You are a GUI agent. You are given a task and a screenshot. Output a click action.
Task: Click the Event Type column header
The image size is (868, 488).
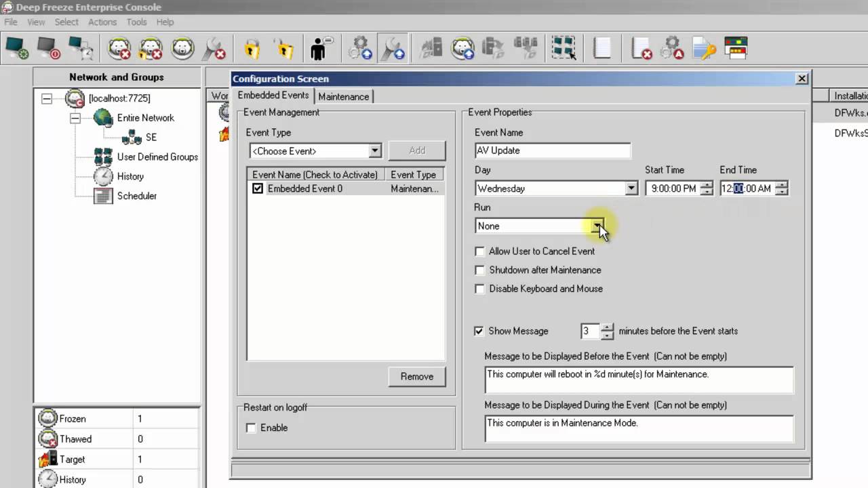pos(414,175)
